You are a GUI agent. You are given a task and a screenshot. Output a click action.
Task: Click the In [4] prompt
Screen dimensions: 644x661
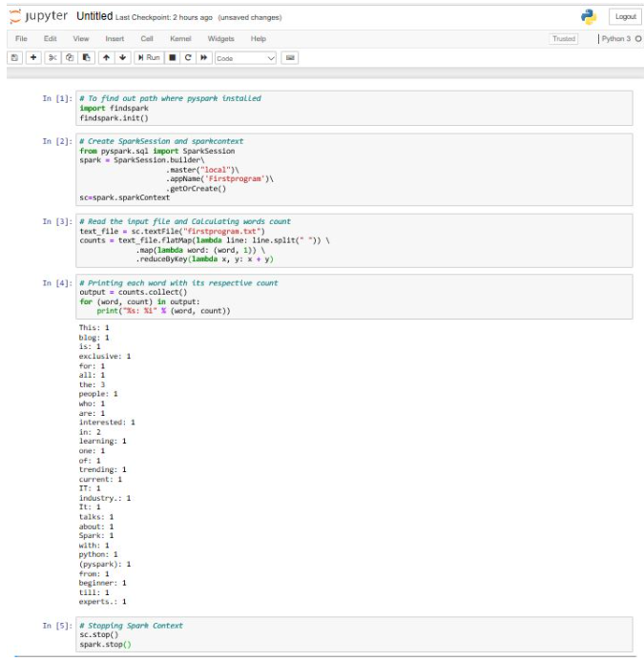click(57, 283)
